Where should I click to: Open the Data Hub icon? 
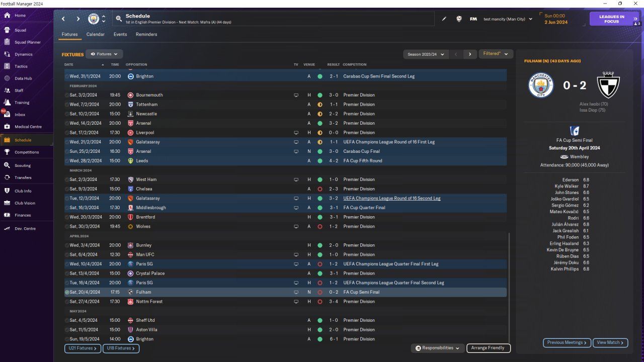pos(7,78)
